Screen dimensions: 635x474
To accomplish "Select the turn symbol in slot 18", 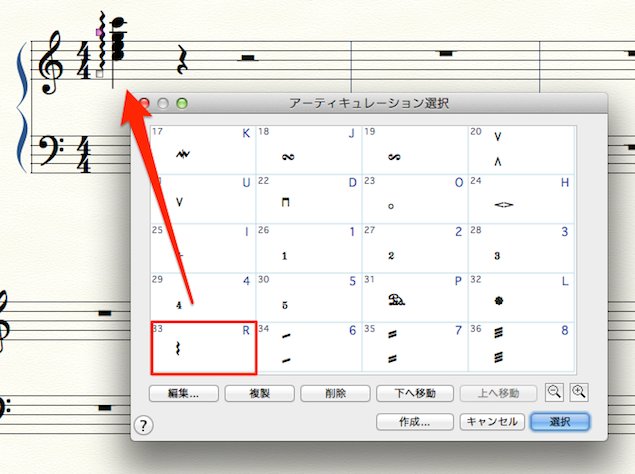I will 309,150.
